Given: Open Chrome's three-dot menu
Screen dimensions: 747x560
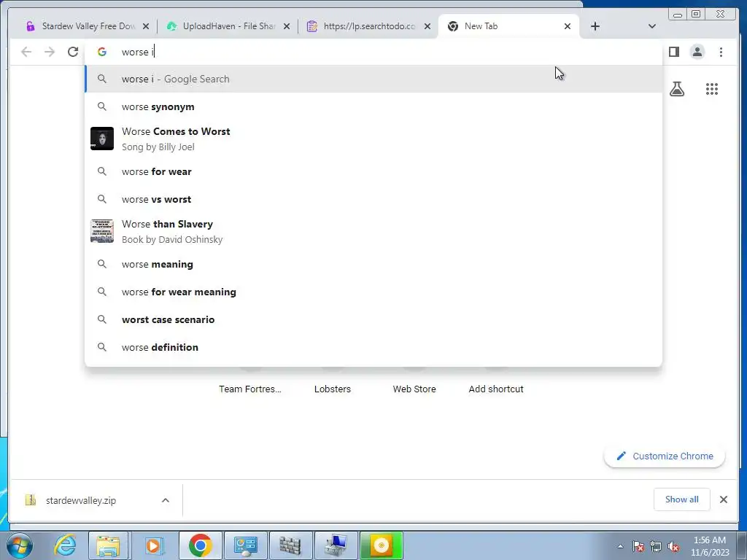Looking at the screenshot, I should [721, 52].
